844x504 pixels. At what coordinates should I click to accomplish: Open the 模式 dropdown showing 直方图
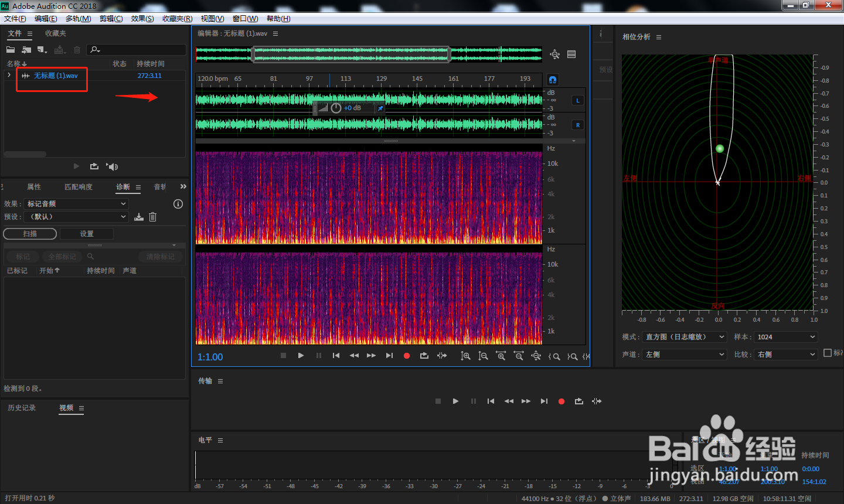[x=685, y=337]
